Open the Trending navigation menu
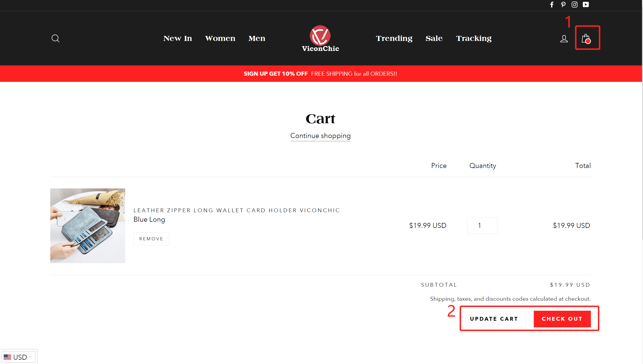 coord(394,38)
